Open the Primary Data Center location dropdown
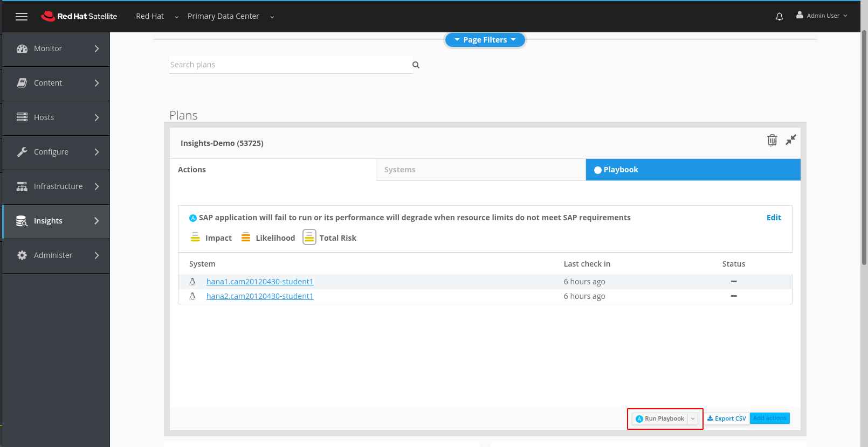 pyautogui.click(x=231, y=16)
